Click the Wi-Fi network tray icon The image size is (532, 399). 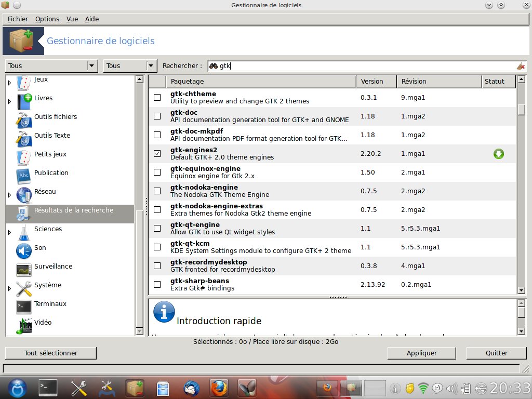(423, 388)
